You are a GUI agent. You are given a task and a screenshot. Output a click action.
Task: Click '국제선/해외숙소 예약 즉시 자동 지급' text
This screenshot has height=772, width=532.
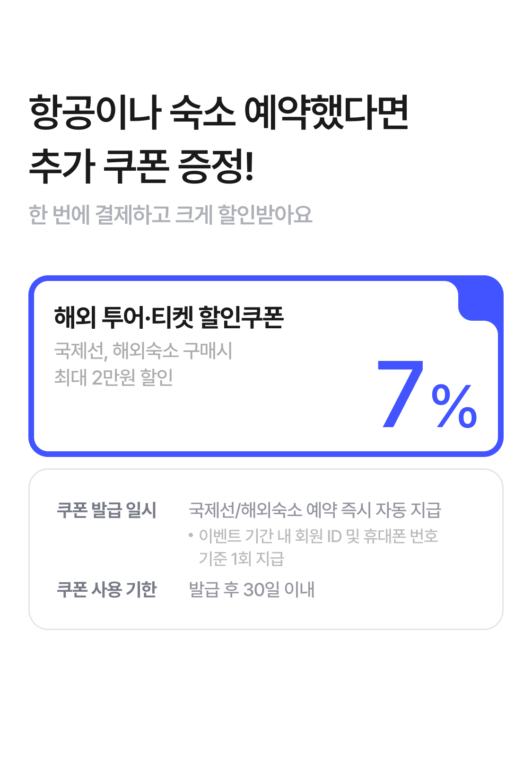[315, 510]
